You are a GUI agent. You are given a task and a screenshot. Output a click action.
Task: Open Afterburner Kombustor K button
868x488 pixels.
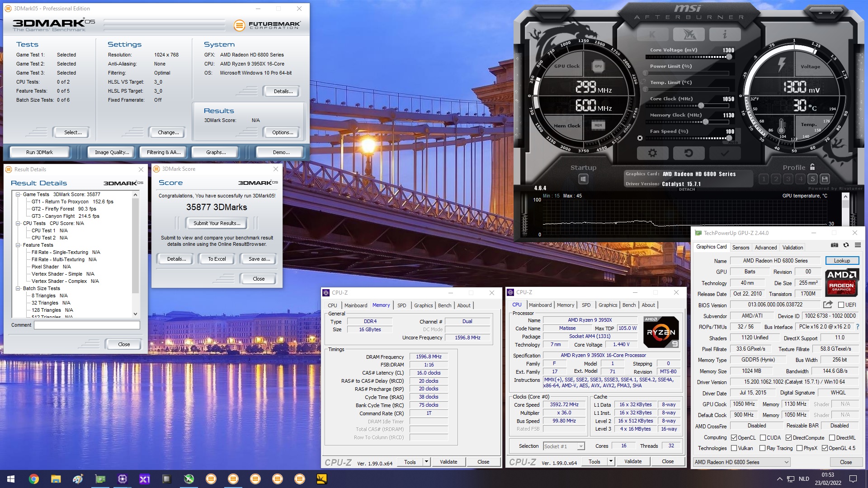pos(652,34)
